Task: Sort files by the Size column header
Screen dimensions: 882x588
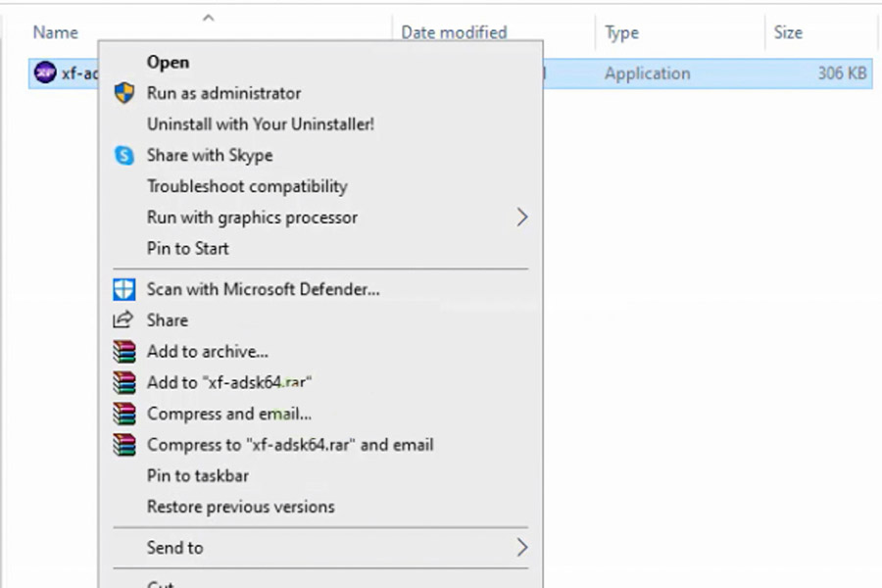Action: [x=788, y=32]
